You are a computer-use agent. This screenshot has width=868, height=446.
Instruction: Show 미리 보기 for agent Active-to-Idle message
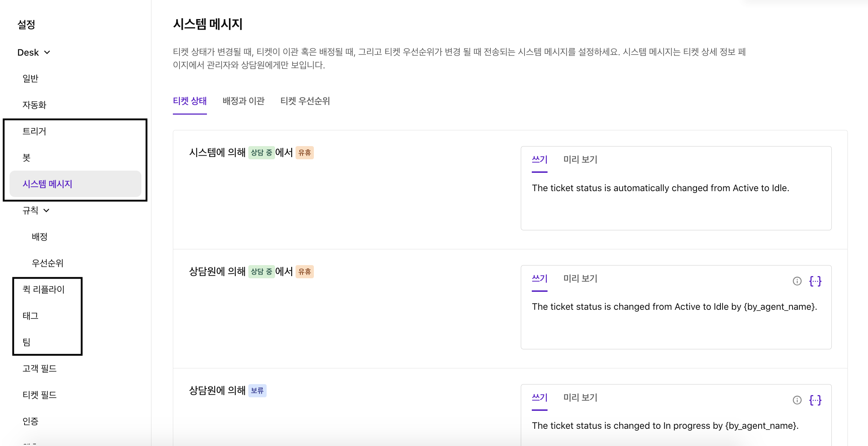pyautogui.click(x=580, y=279)
